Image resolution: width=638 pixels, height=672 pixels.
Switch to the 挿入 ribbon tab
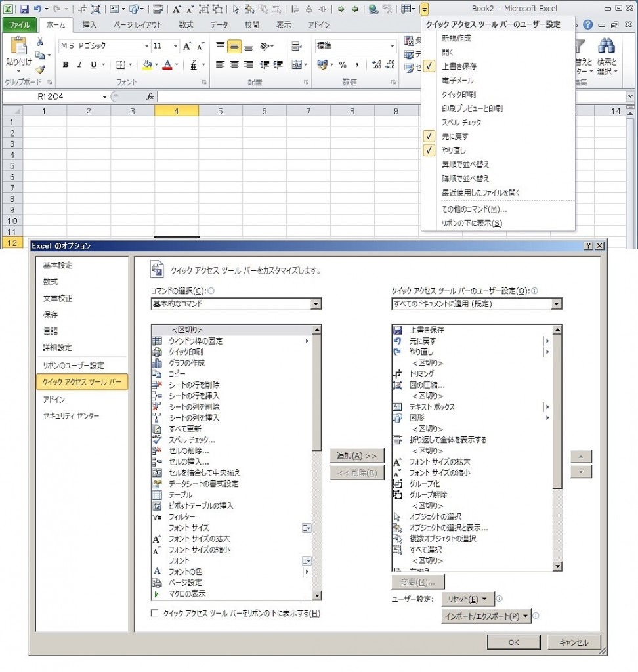[x=89, y=25]
